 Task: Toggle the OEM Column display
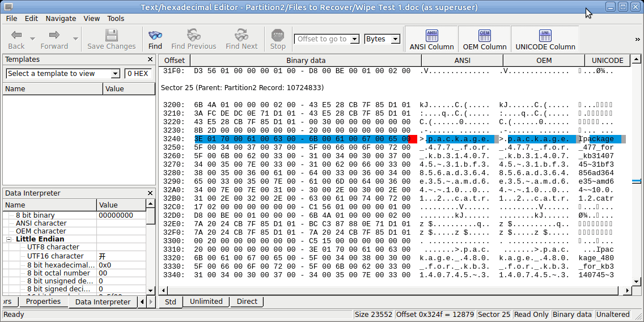485,39
